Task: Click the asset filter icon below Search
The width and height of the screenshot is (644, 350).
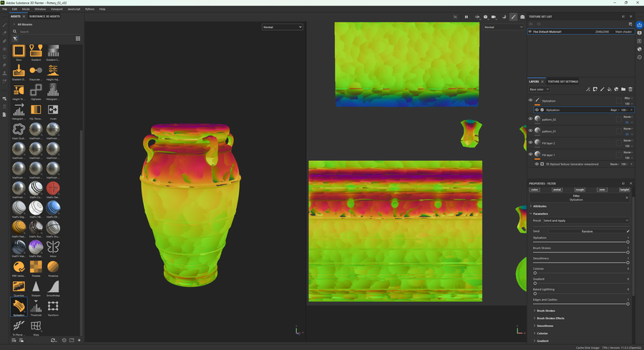Action: tap(15, 39)
